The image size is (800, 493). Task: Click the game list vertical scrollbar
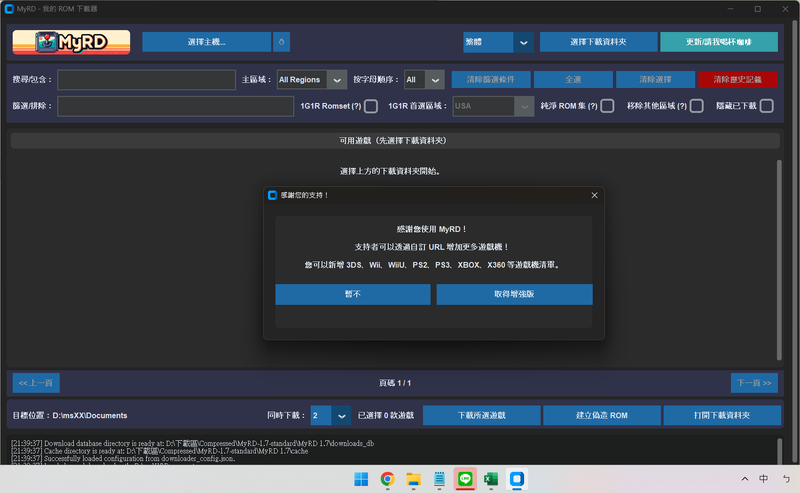coord(779,260)
